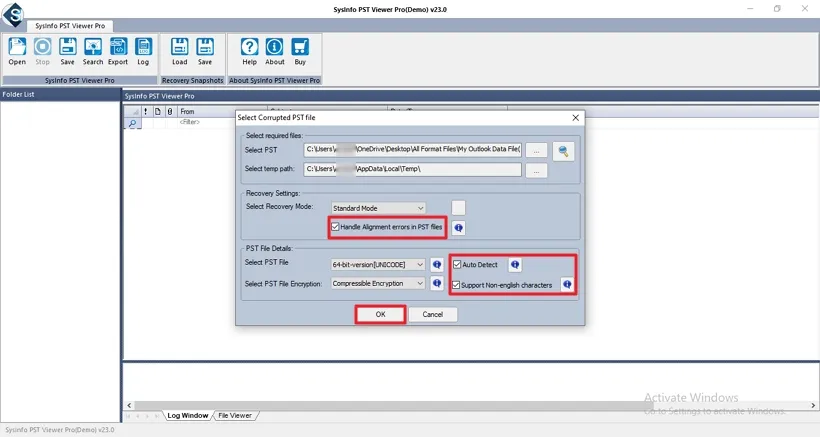Viewport: 820px width, 437px height.
Task: Click the first Save icon in the SysInfo PST Viewer Pro group
Action: click(67, 51)
